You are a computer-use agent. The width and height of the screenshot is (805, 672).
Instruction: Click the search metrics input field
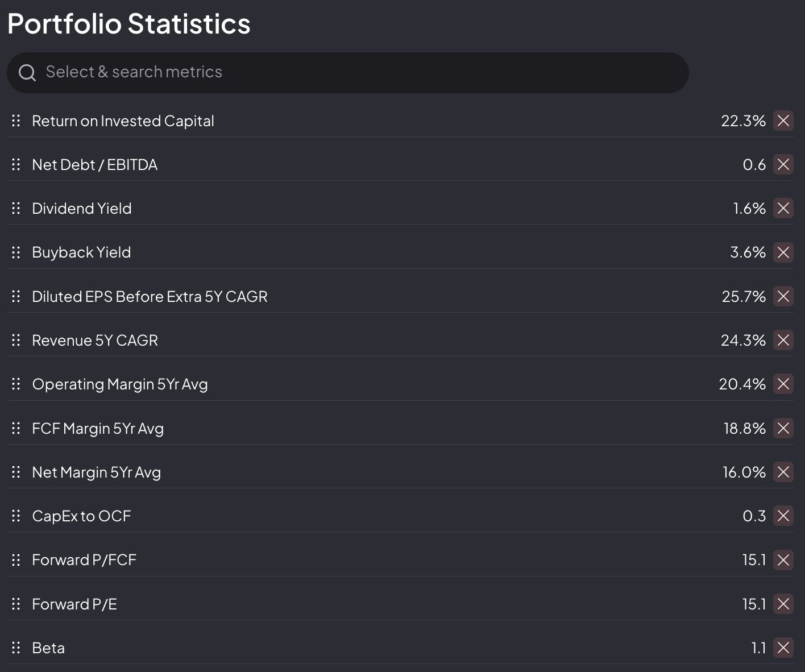point(352,72)
